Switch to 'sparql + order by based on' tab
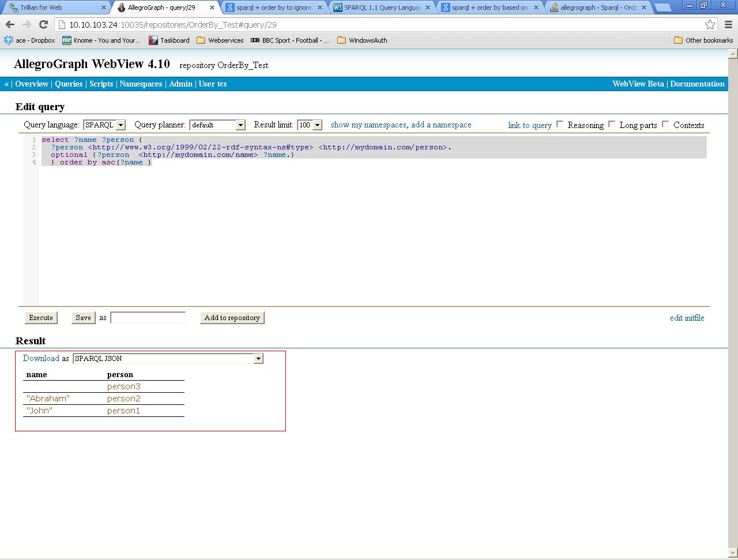 click(490, 7)
